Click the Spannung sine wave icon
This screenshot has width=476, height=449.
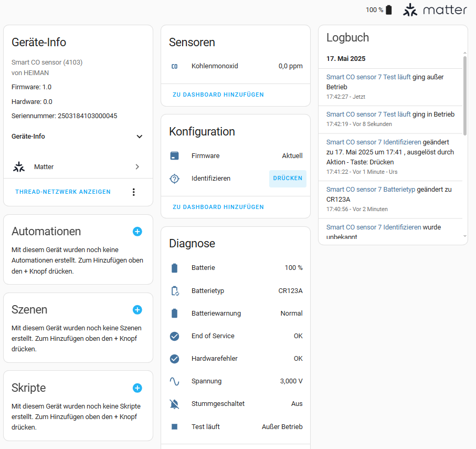175,381
